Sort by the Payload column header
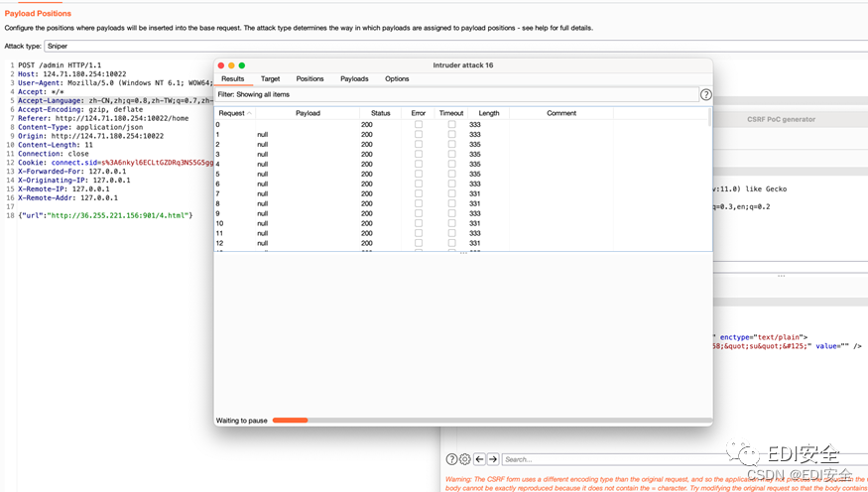 tap(308, 113)
